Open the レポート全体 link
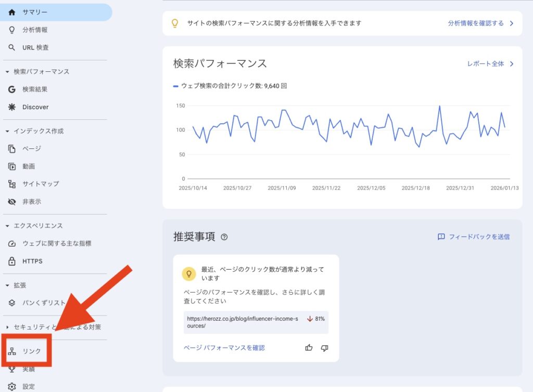Image resolution: width=533 pixels, height=392 pixels. pos(486,63)
